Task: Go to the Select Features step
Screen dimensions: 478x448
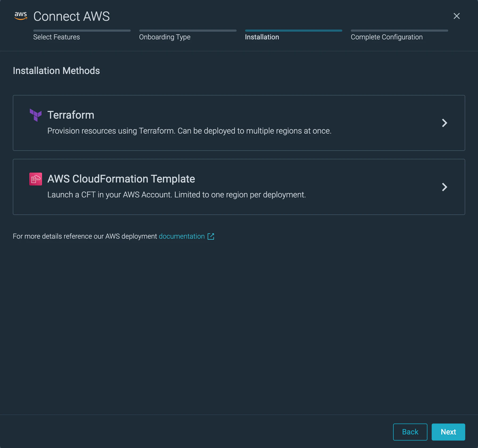Action: [56, 37]
